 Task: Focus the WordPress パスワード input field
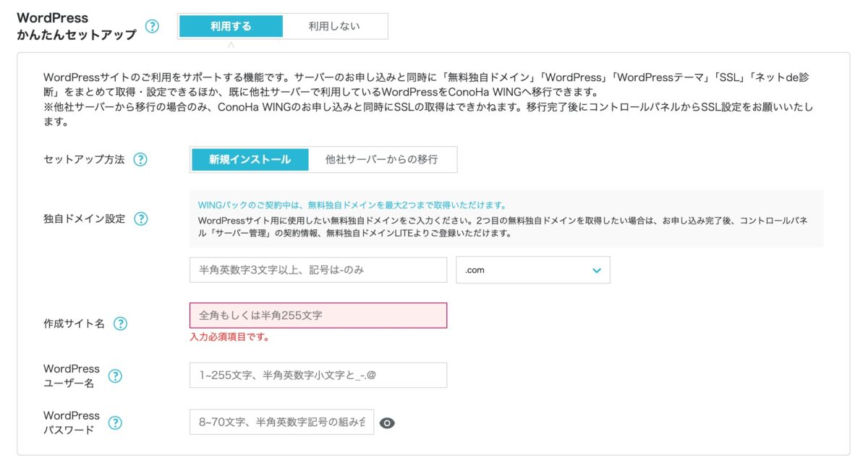click(282, 423)
